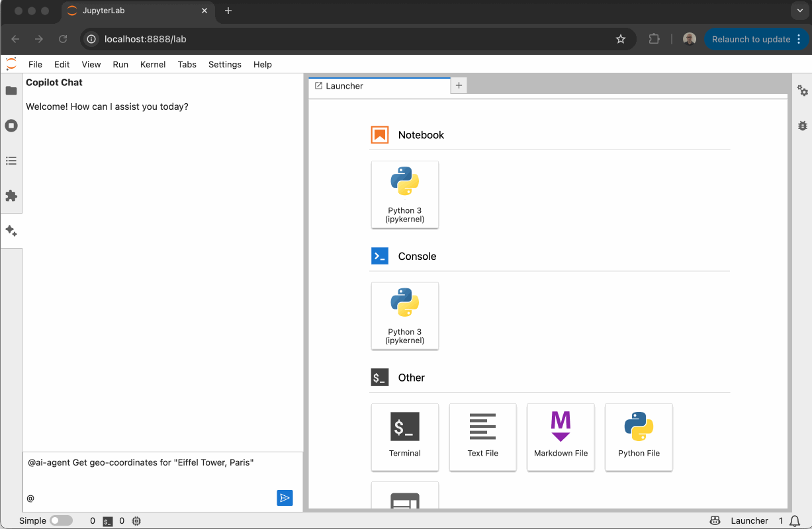812x529 pixels.
Task: Click the Other section heading
Action: point(411,378)
